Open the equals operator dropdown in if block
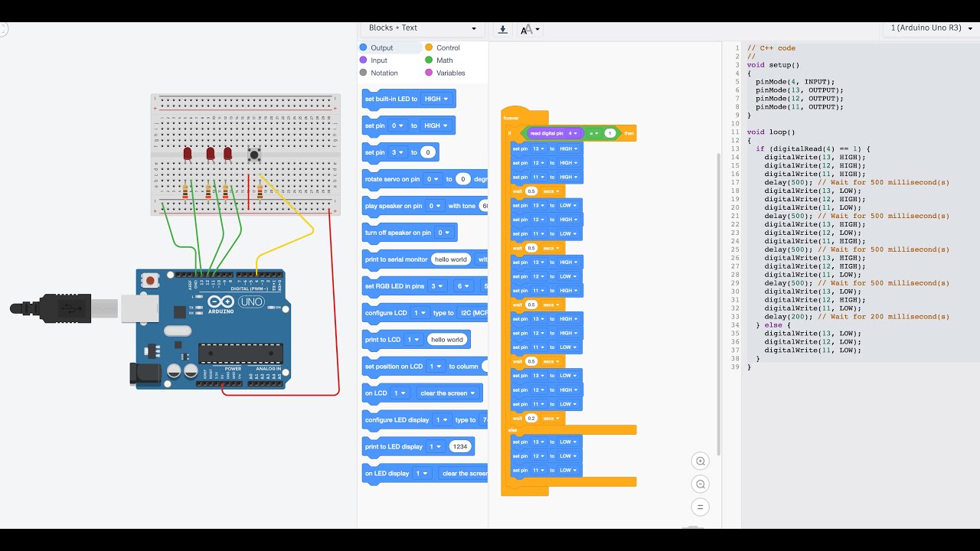The height and width of the screenshot is (551, 980). 593,133
